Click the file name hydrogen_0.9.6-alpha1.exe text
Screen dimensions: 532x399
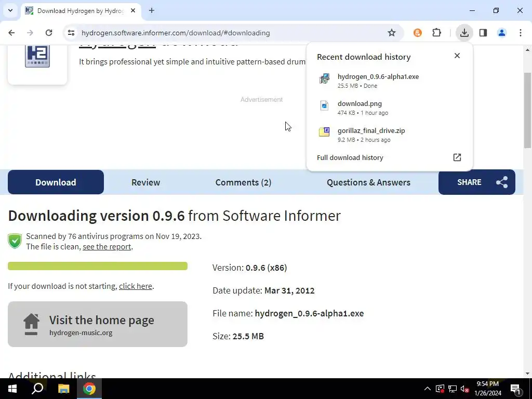point(309,313)
